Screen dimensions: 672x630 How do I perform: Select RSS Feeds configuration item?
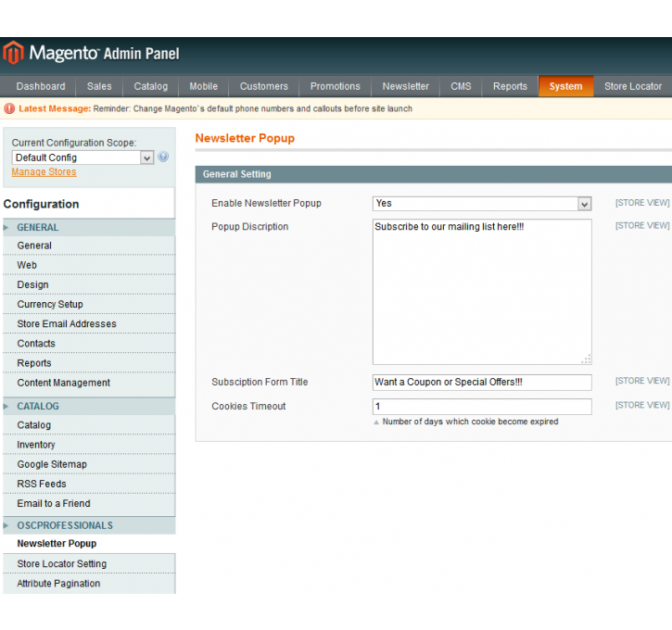[89, 484]
